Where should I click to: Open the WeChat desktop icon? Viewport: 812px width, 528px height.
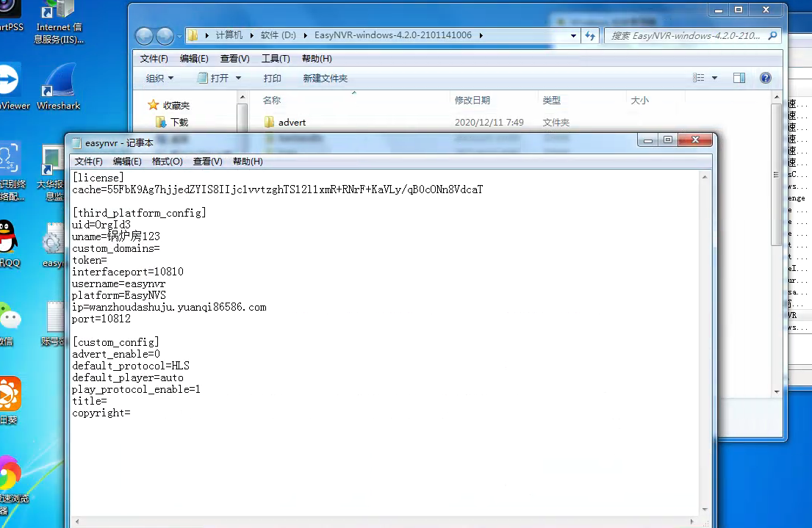10,324
